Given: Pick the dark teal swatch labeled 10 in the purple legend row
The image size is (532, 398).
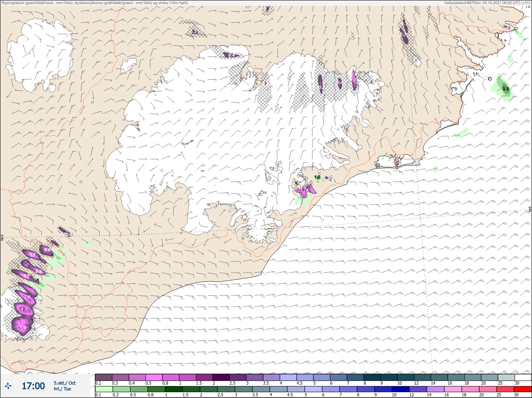Looking at the screenshot, I should (406, 377).
